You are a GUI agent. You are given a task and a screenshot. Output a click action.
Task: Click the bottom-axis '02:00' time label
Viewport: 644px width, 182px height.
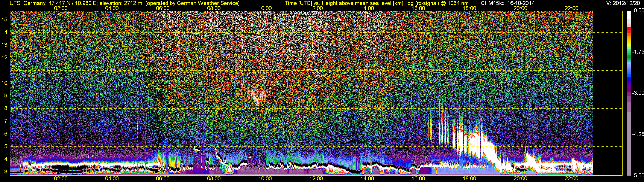[x=61, y=179]
